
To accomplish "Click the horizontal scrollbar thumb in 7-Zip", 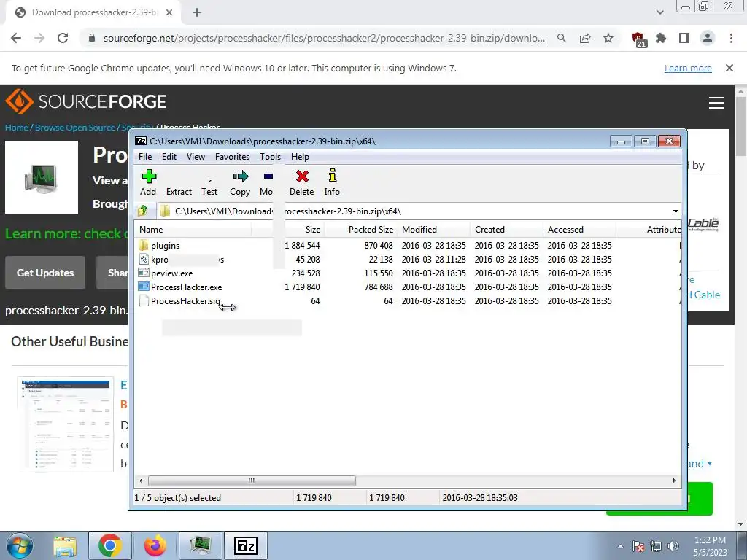I will click(x=252, y=481).
